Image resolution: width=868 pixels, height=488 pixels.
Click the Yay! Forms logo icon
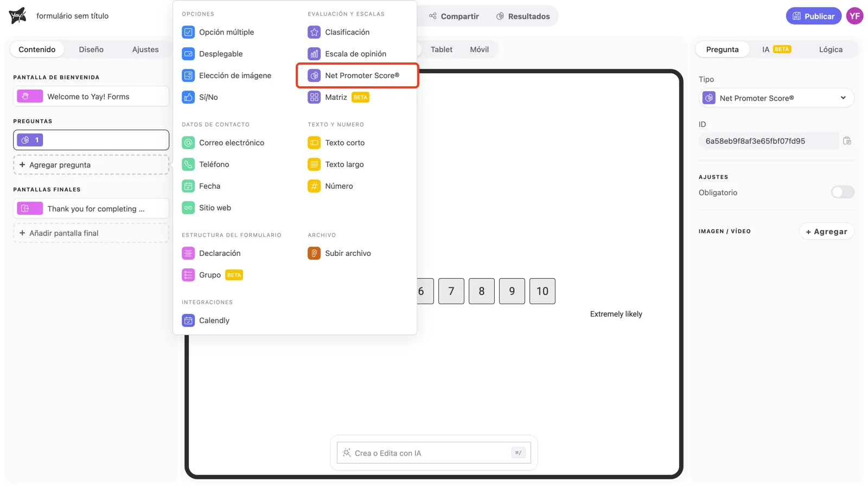17,16
